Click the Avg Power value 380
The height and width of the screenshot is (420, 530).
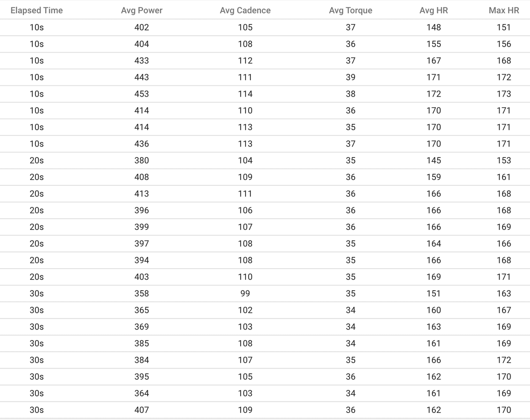[x=141, y=161]
